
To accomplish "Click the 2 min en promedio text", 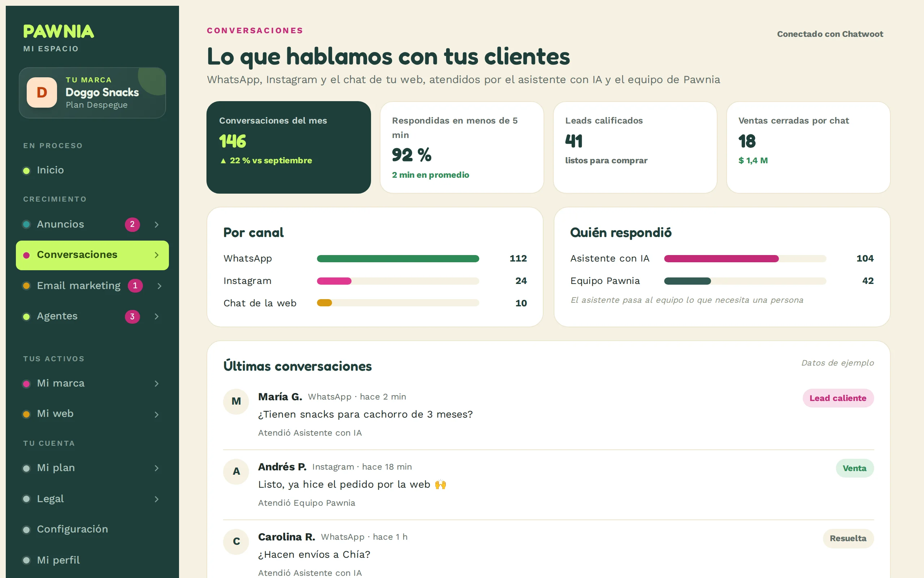I will click(x=430, y=175).
